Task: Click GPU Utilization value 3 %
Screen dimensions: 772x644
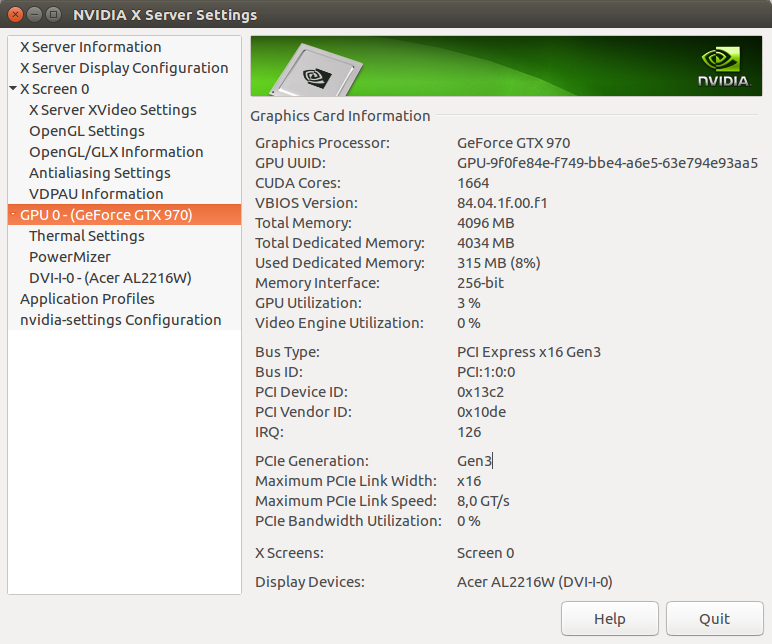Action: (x=469, y=303)
